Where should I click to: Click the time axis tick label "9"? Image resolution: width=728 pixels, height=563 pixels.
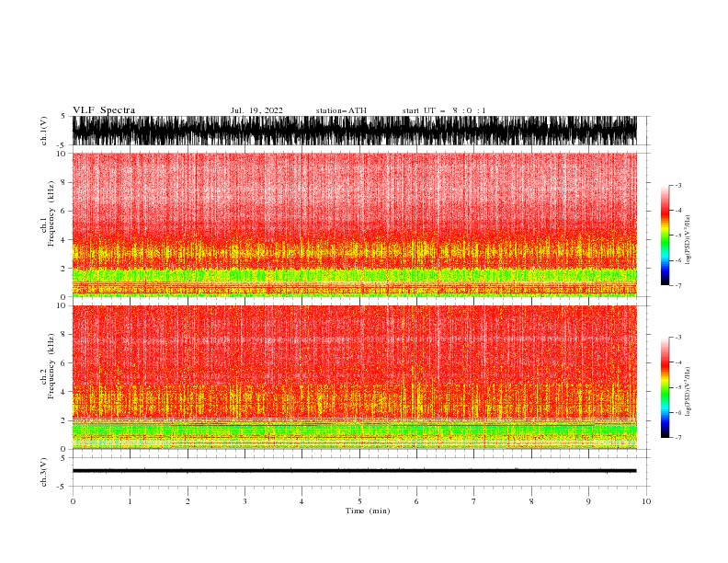(588, 501)
